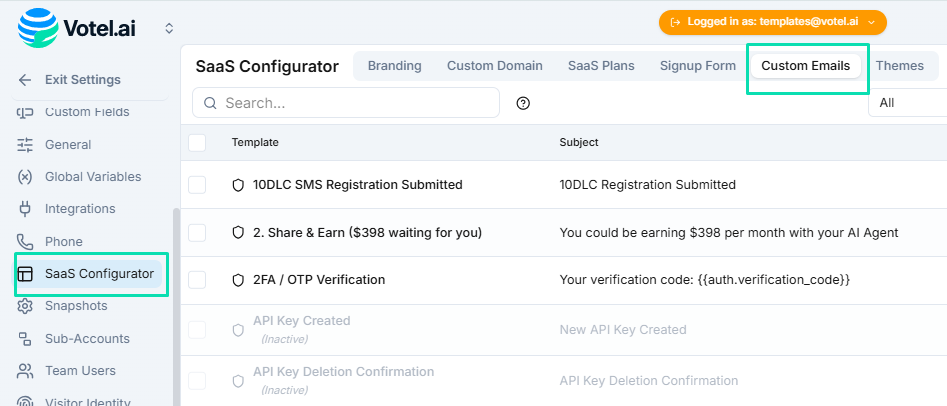
Task: Click the sidebar vertical scrollbar
Action: tap(177, 300)
